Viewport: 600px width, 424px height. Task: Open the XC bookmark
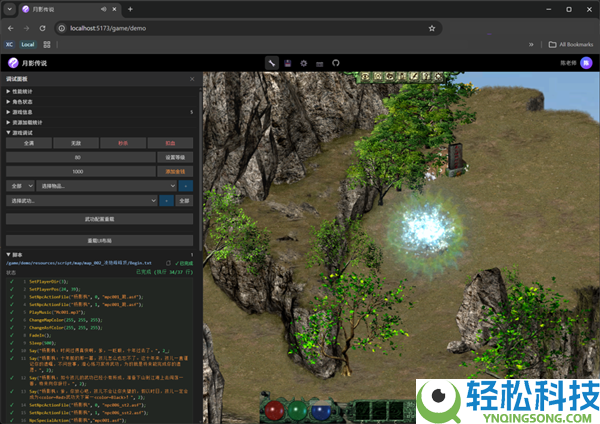(x=9, y=44)
